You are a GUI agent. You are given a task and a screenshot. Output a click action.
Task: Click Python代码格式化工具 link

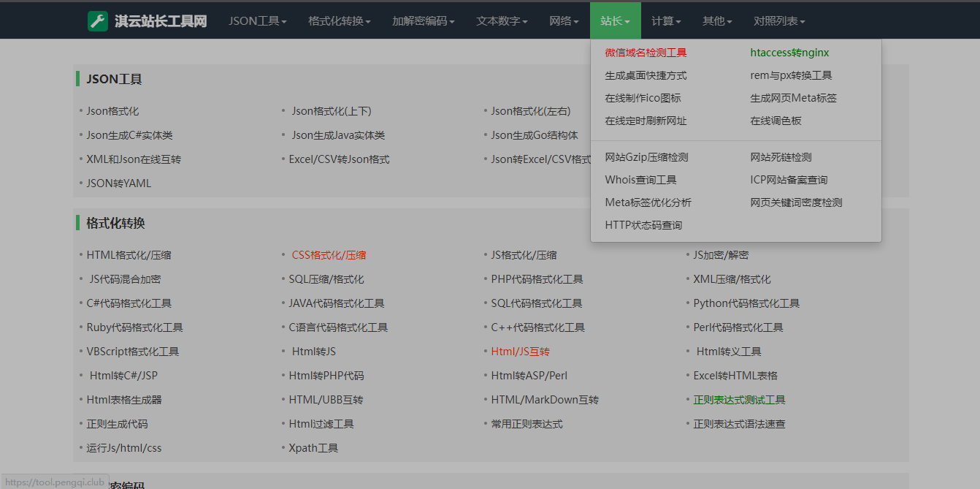click(x=746, y=303)
